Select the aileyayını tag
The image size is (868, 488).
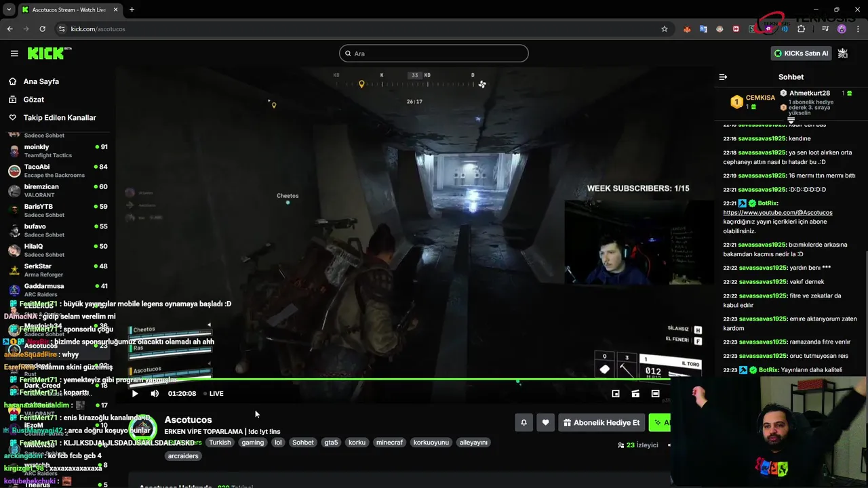[x=473, y=443]
